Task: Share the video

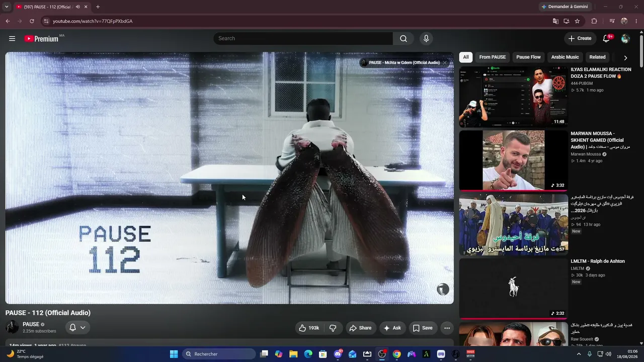Action: pyautogui.click(x=360, y=328)
